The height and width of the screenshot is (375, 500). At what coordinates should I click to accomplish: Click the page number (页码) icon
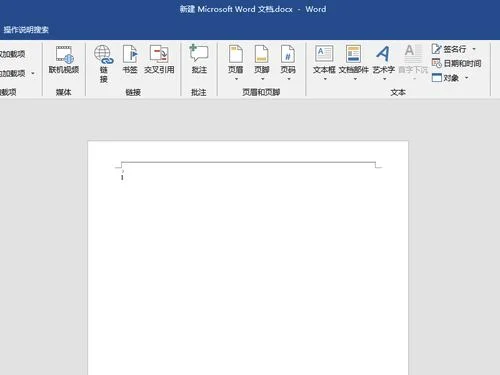(288, 55)
